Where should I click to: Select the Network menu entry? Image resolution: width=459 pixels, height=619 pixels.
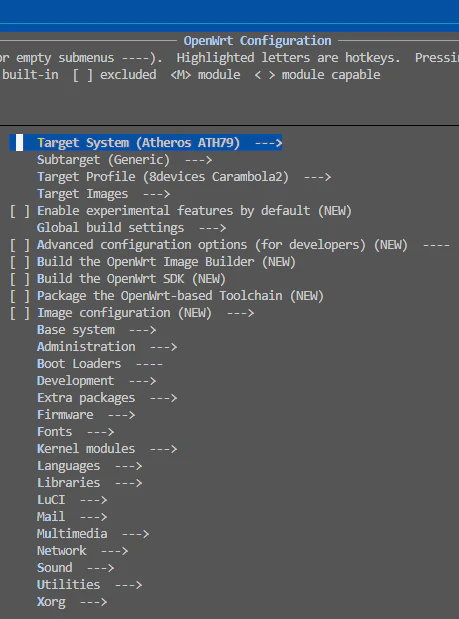click(82, 550)
